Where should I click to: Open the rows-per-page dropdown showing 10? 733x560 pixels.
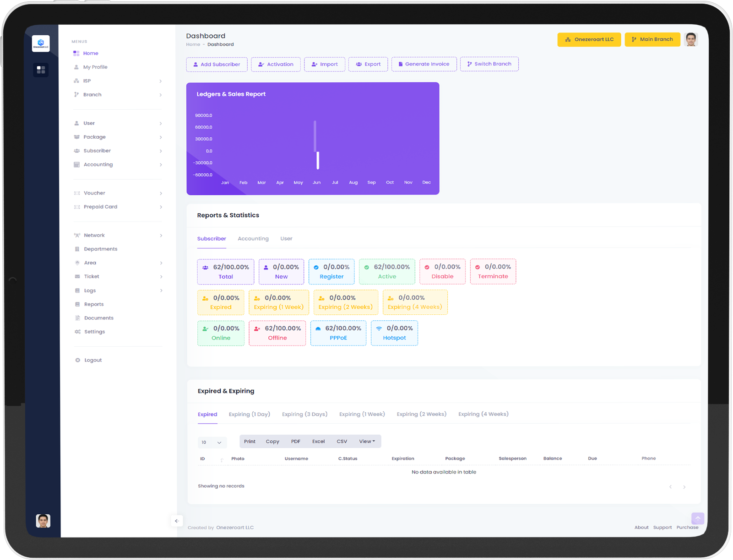pyautogui.click(x=212, y=442)
